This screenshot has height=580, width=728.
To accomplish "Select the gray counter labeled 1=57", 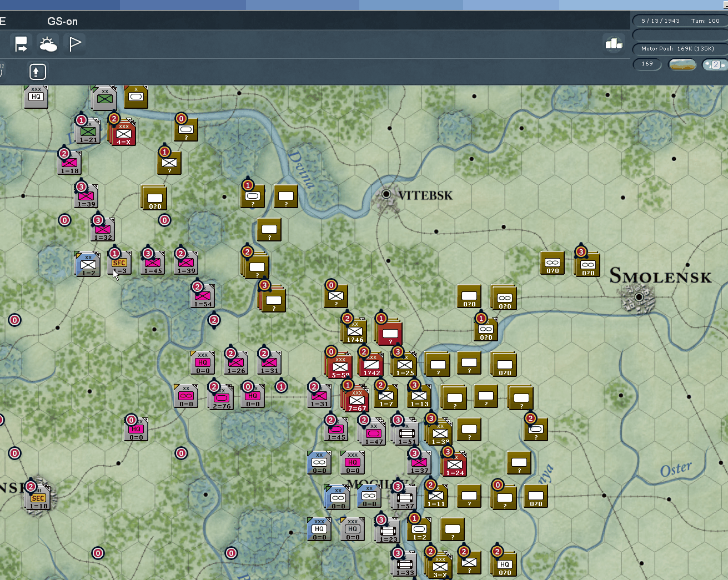I will (405, 497).
